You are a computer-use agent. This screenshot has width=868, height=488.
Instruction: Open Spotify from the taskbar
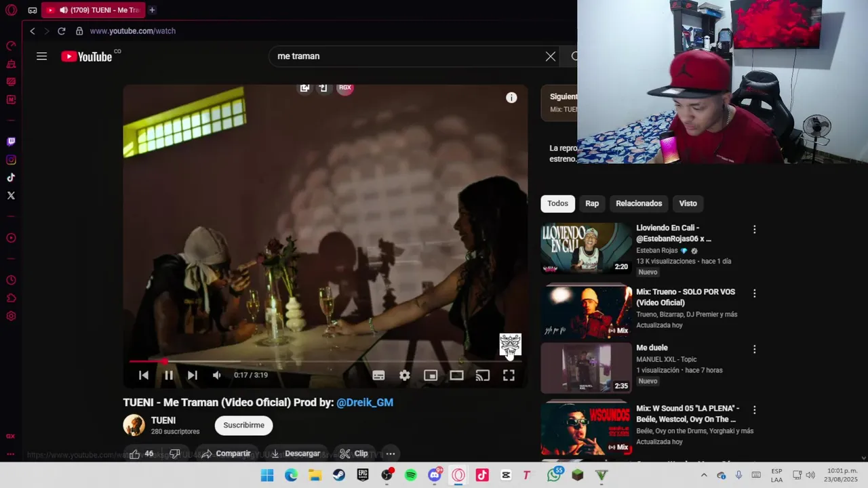click(x=411, y=475)
